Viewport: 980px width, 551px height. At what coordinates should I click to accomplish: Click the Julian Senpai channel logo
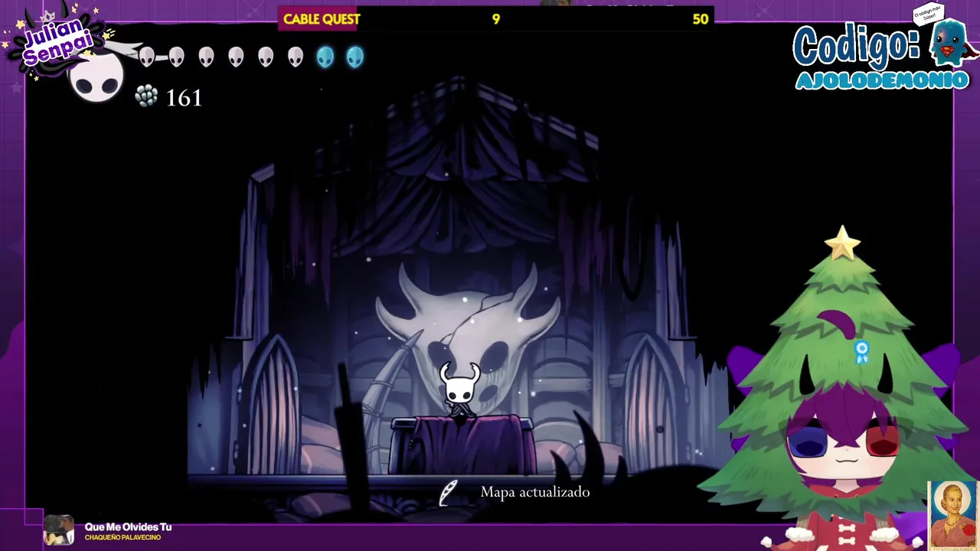point(57,42)
